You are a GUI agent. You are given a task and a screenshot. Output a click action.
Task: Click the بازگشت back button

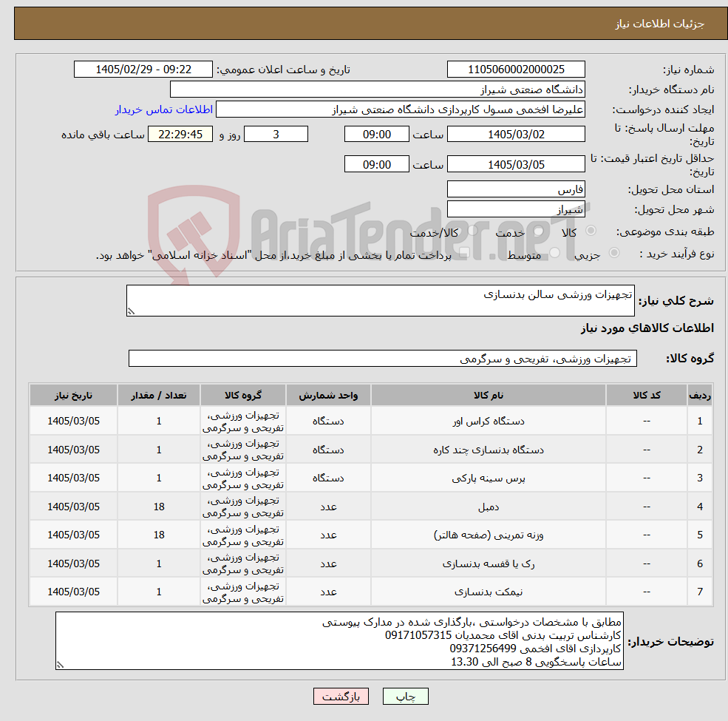tap(341, 697)
